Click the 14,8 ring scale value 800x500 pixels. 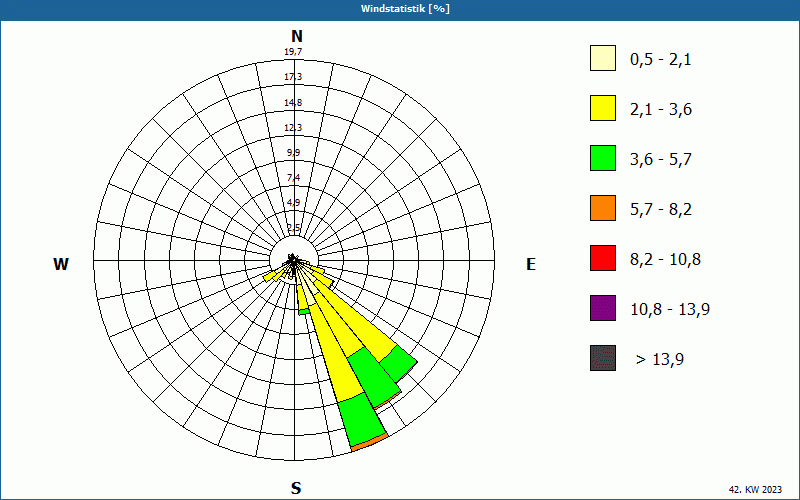pos(293,103)
